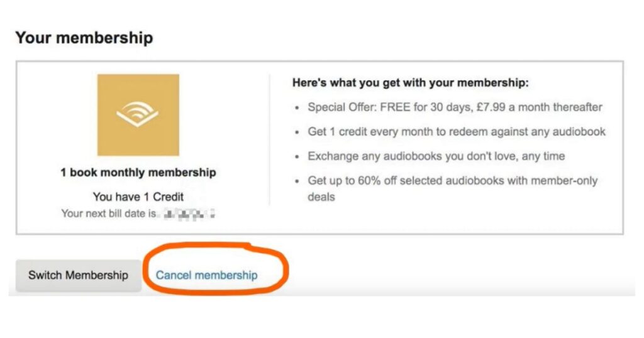Open the Cancel membership link

(206, 275)
